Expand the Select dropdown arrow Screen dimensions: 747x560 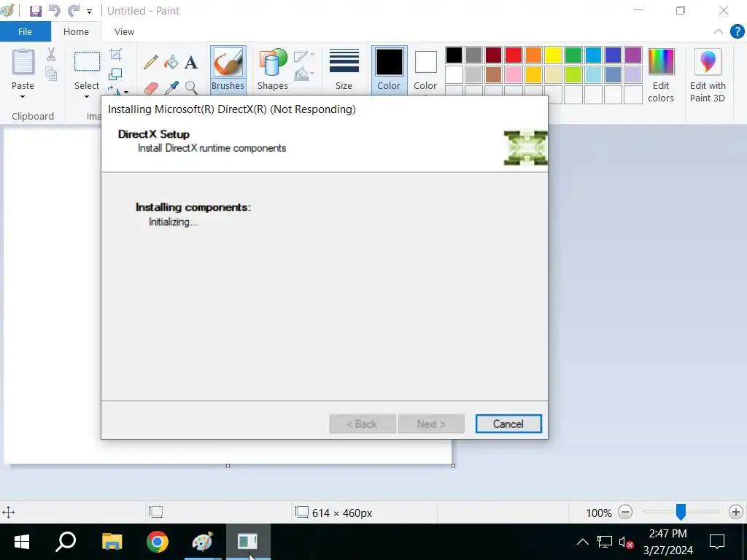click(x=87, y=97)
